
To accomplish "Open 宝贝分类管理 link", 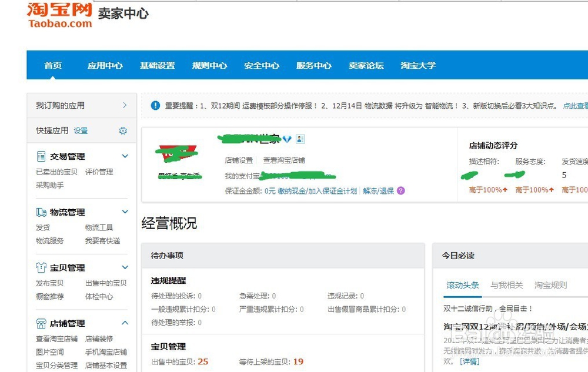I will pos(56,366).
